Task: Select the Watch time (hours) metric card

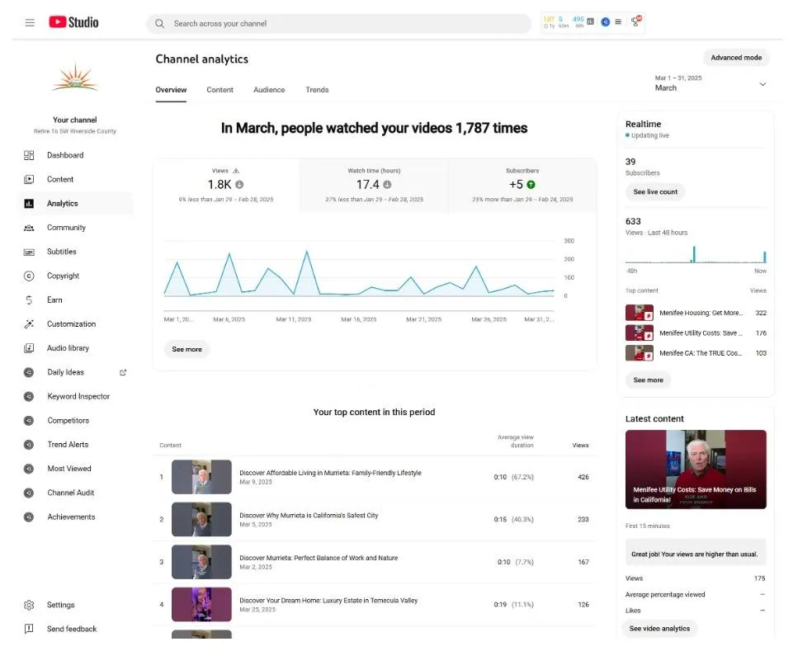Action: pos(374,186)
